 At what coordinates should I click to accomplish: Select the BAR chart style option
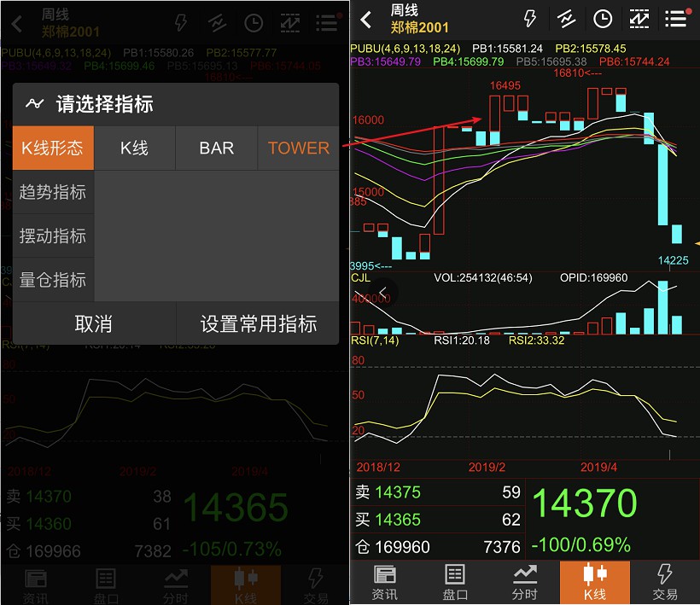pyautogui.click(x=216, y=148)
